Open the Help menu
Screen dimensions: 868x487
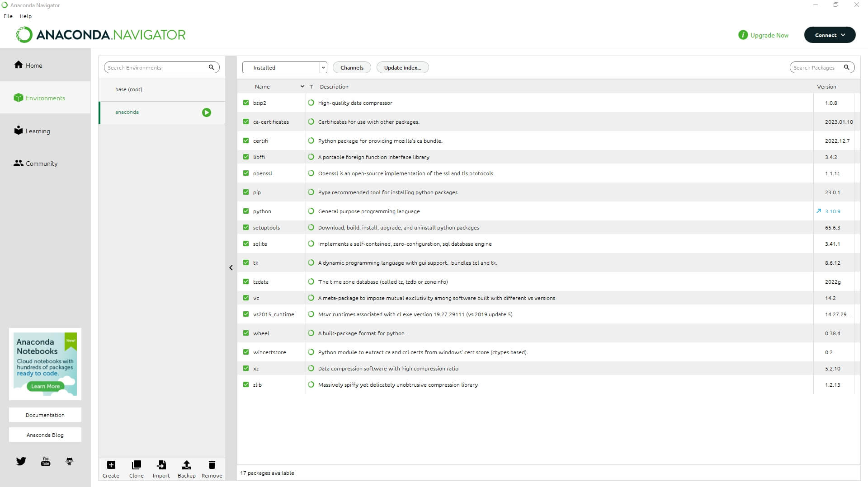tap(26, 16)
